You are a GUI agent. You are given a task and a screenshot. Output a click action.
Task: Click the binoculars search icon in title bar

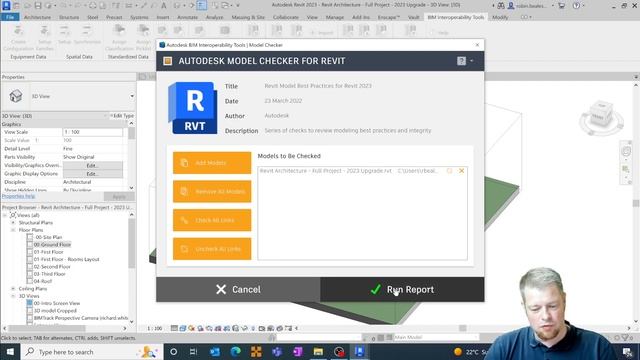pyautogui.click(x=501, y=6)
